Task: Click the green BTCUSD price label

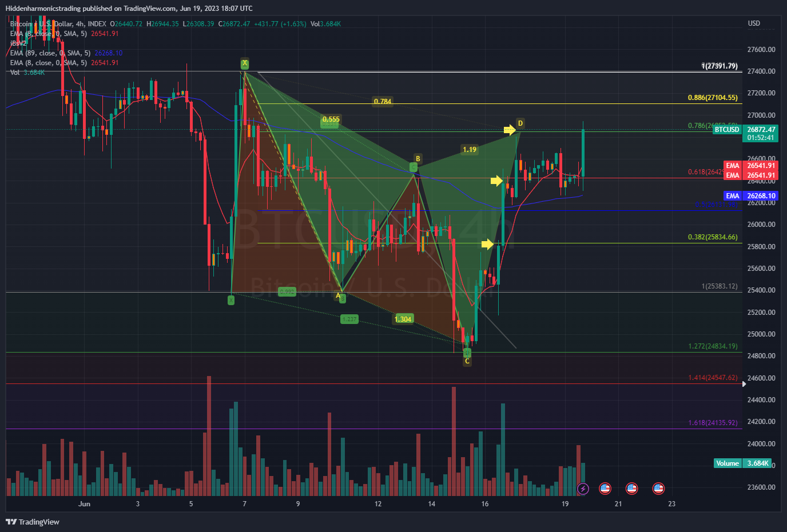Action: [x=727, y=130]
